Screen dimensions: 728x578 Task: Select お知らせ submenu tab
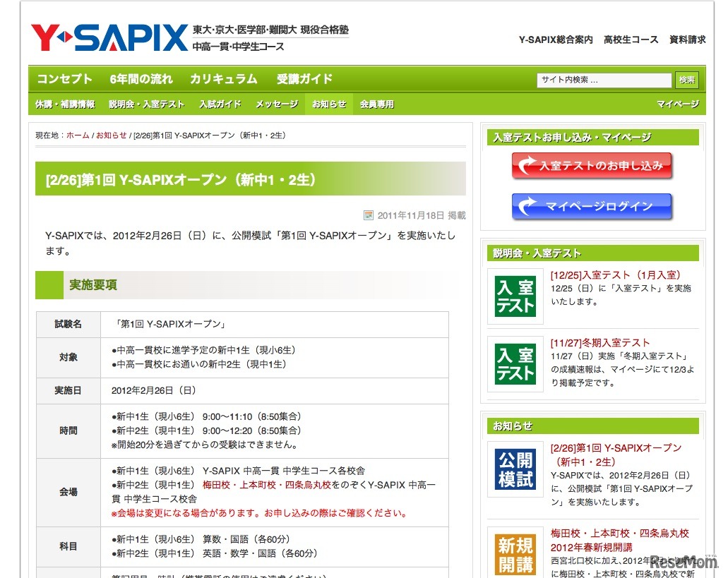pos(329,104)
